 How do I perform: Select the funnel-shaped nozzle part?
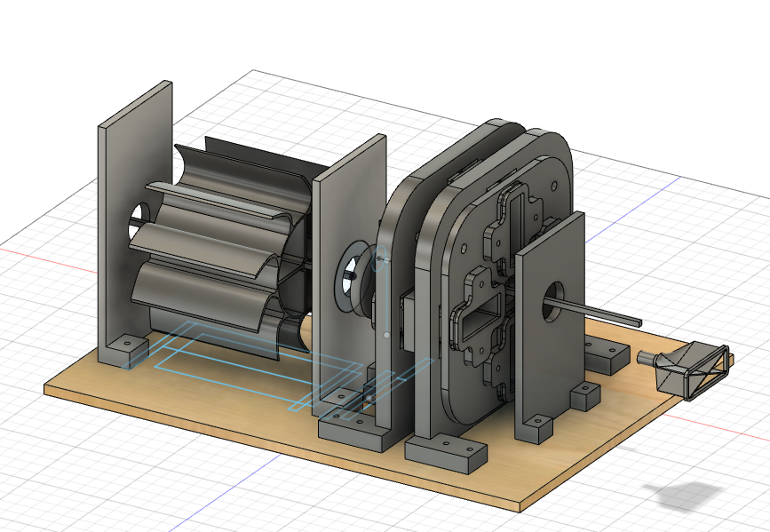[684, 369]
